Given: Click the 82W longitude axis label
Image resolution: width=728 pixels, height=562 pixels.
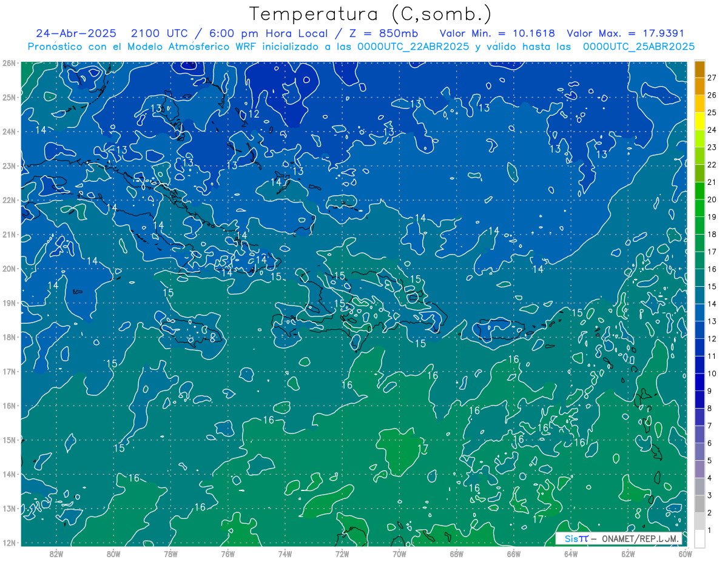Looking at the screenshot, I should (x=56, y=554).
